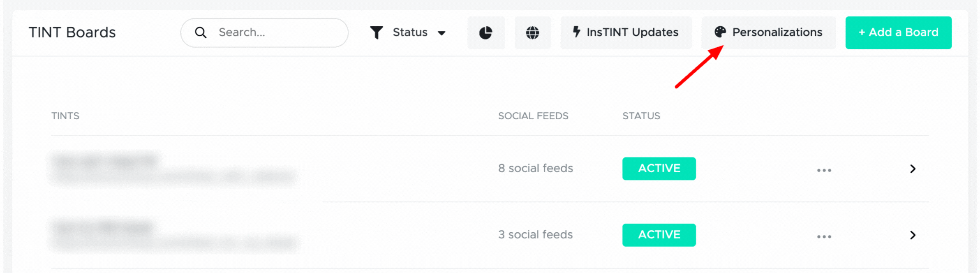Click the palette icon beside Personalizations

pyautogui.click(x=720, y=32)
